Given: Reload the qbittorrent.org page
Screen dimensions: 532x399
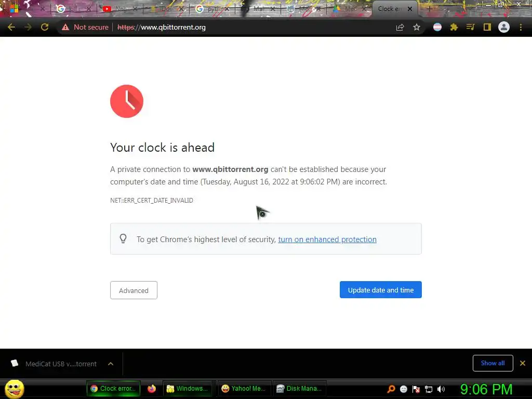Looking at the screenshot, I should (x=45, y=27).
